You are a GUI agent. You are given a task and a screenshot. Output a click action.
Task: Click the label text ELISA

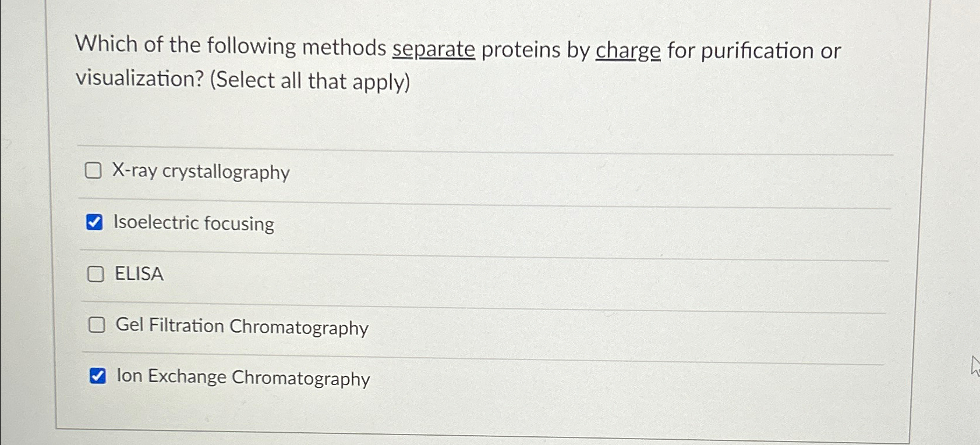point(138,274)
